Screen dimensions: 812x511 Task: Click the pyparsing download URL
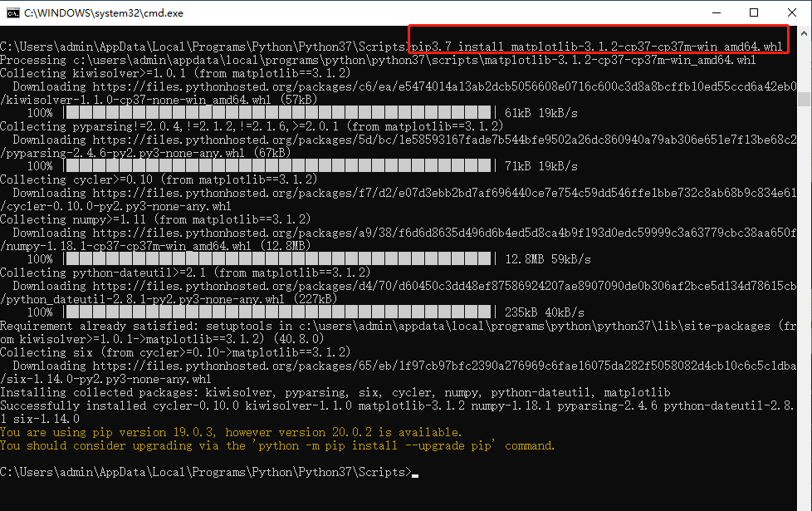(x=444, y=140)
